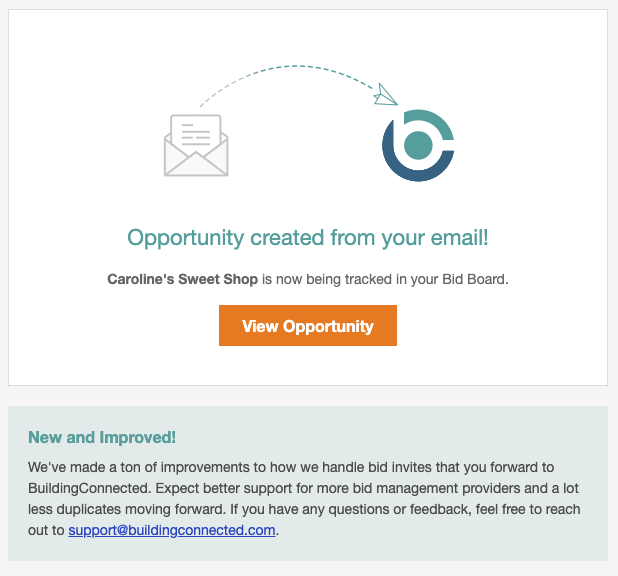Select the bold Caroline's Sweet Shop name
Screen dimensions: 618x576
click(x=182, y=279)
